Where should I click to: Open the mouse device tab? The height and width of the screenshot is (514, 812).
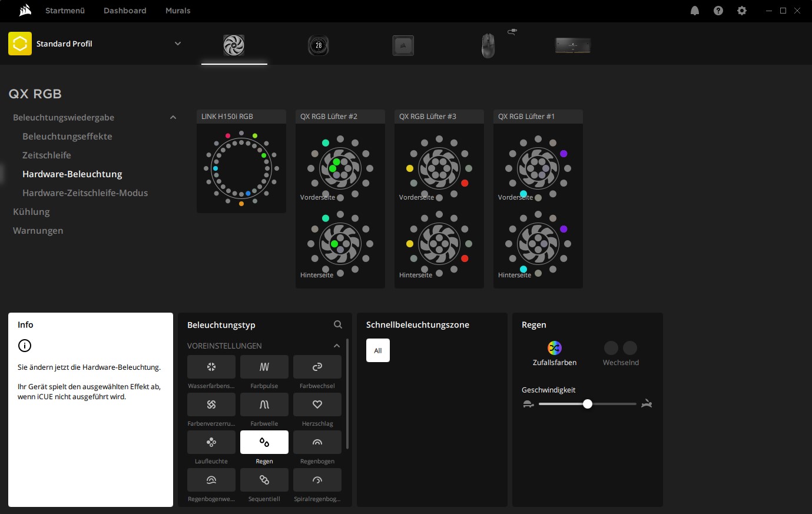[x=488, y=45]
